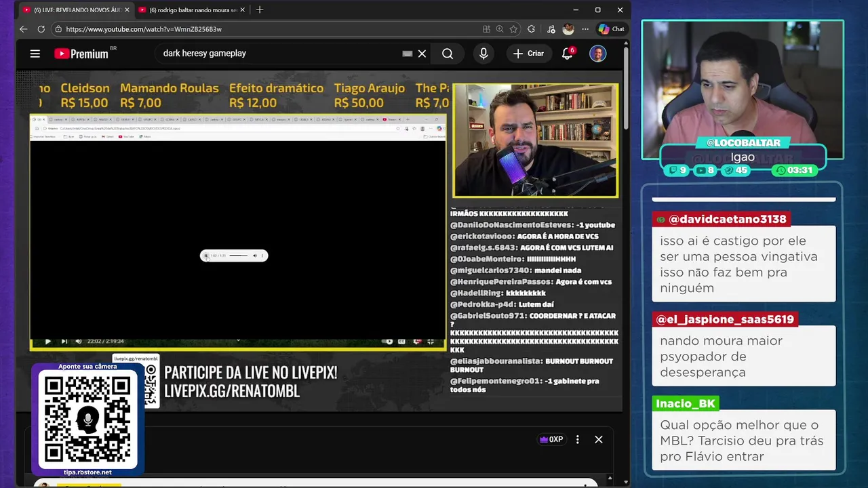Click the tipa.rbstore.net QR code overlay

[x=87, y=420]
